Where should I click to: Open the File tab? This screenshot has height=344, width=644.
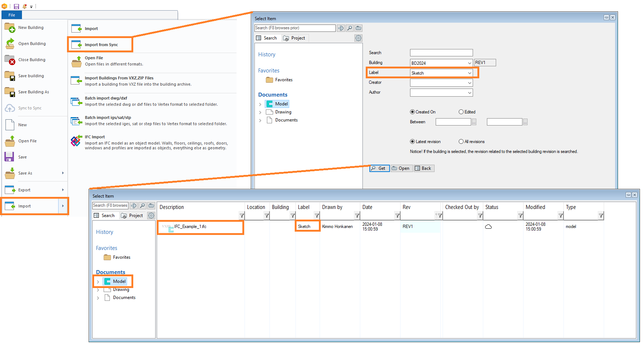(x=12, y=15)
